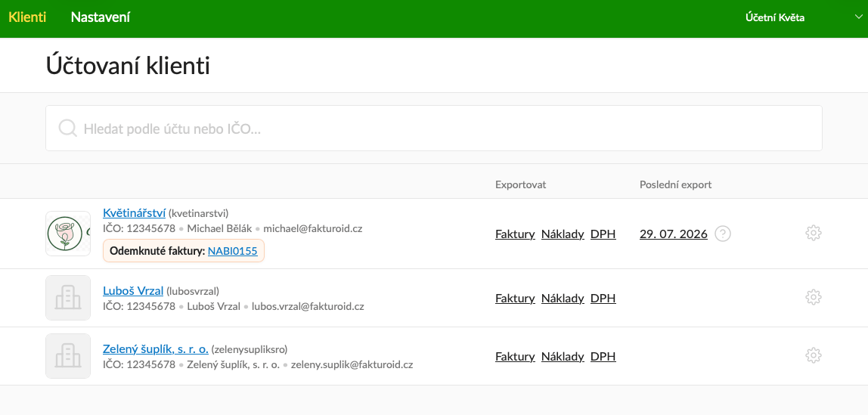Click the help question mark beside last export date

point(722,234)
